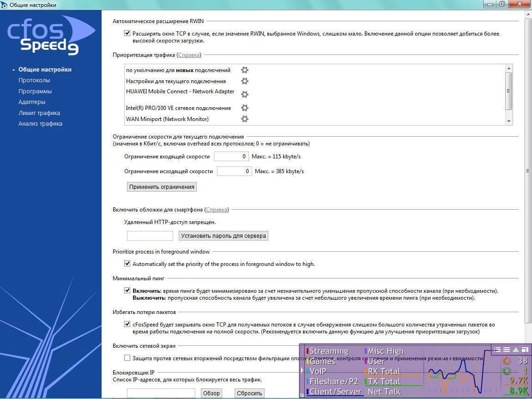Viewport: 532px width, 399px height.
Task: Click the arrow on status window's left edge
Action: click(x=302, y=370)
